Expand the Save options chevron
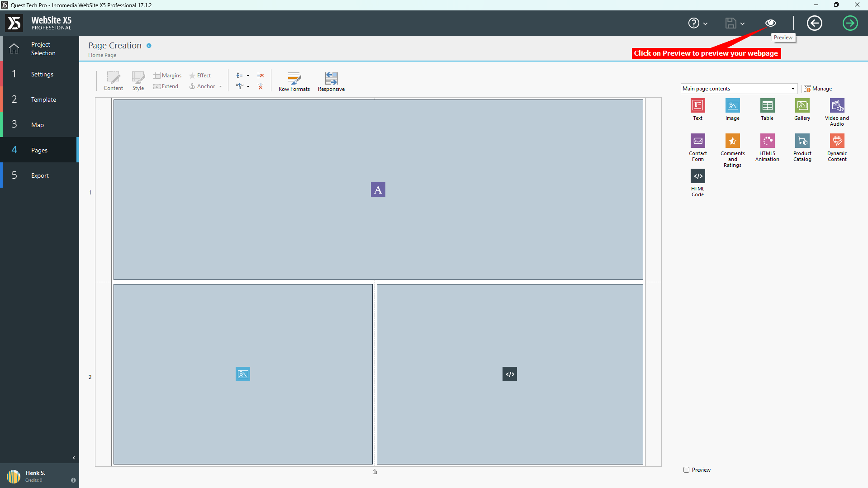Viewport: 868px width, 488px height. 742,24
